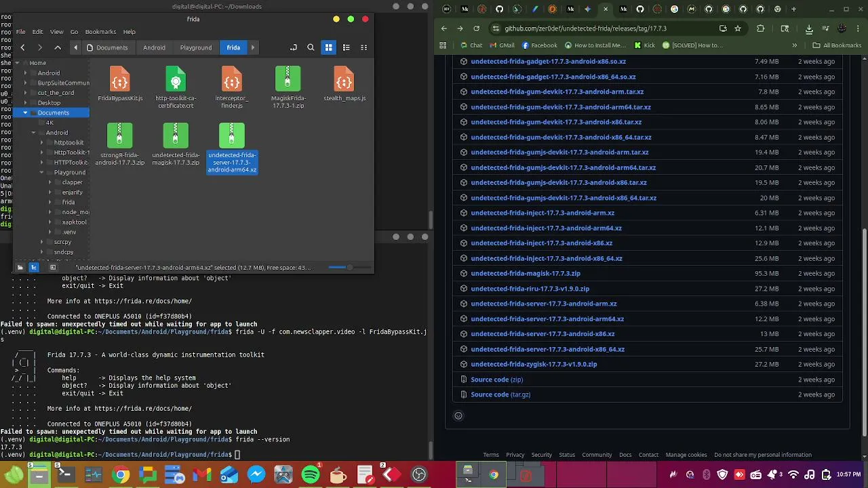
Task: Switch file manager to compact view
Action: pos(363,47)
